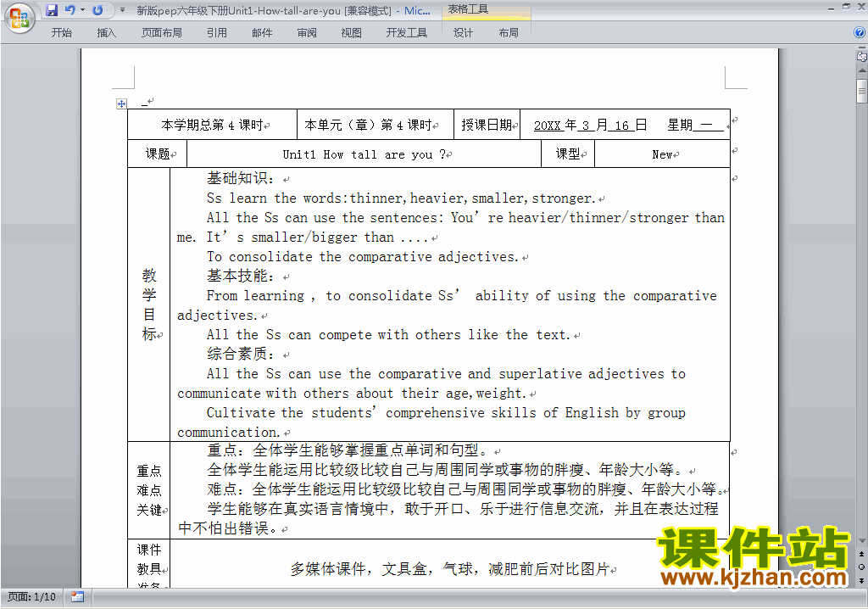Viewport: 868px width, 609px height.
Task: Redo the last action
Action: [97, 10]
